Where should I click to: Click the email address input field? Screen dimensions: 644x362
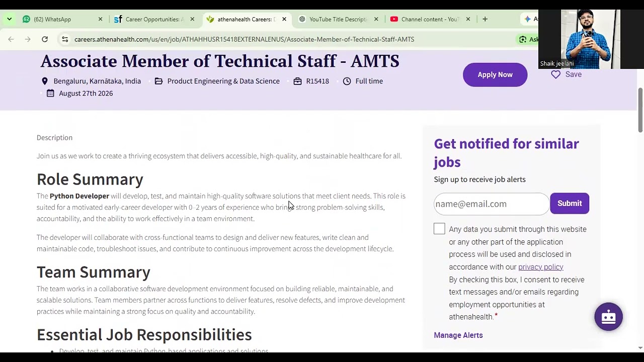click(x=492, y=204)
